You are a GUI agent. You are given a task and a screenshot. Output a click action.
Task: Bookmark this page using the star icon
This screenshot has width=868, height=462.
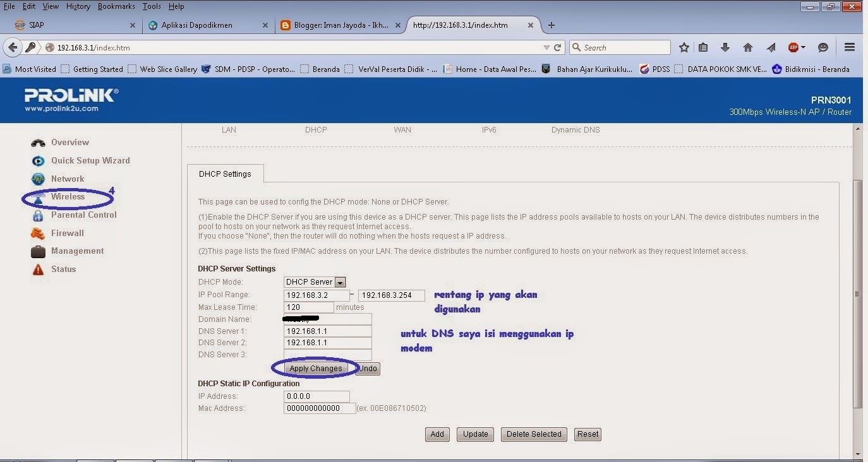point(684,47)
